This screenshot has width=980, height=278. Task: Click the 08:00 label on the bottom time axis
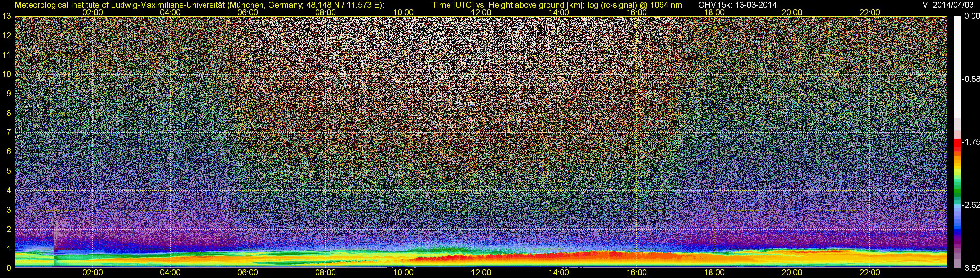pyautogui.click(x=326, y=273)
